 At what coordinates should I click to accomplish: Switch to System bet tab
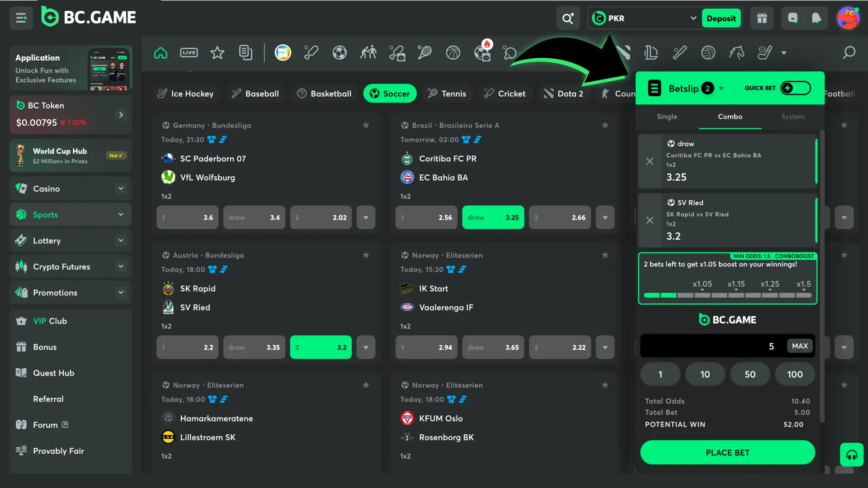(x=793, y=117)
